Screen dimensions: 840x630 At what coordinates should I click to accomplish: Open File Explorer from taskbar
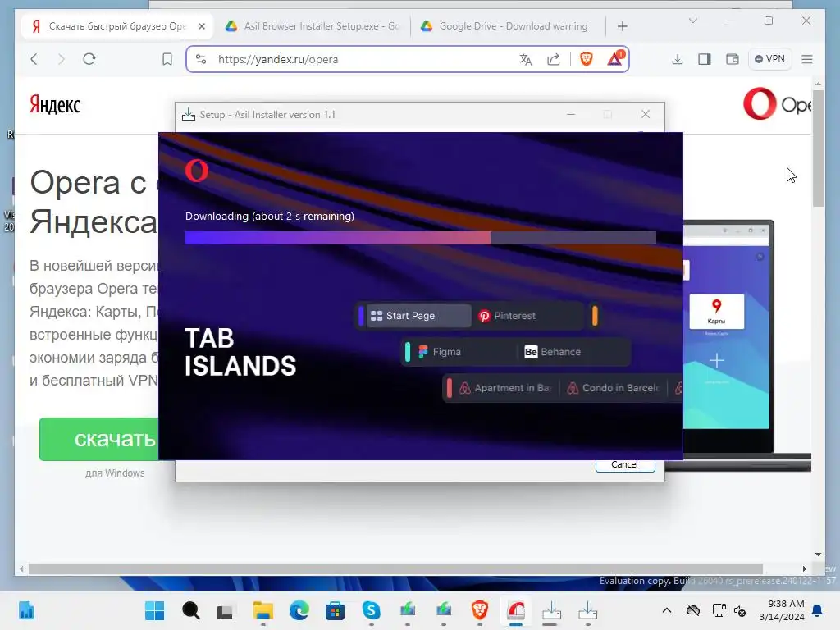pyautogui.click(x=263, y=610)
